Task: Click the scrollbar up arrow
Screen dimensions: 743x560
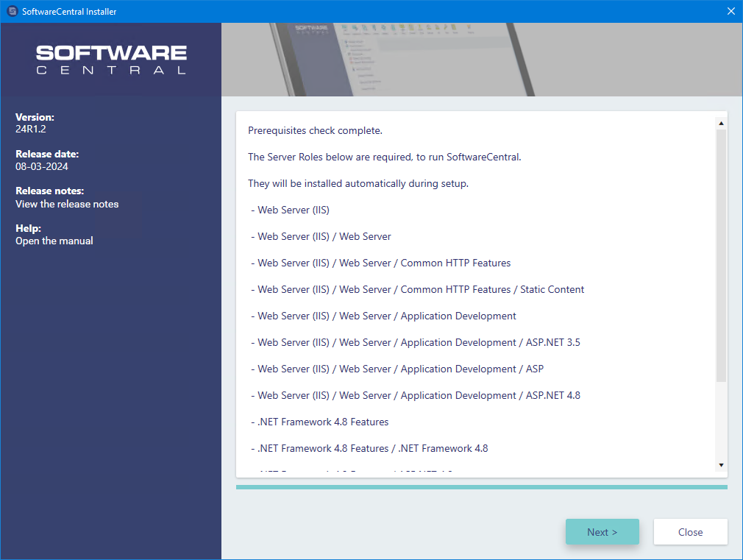Action: 721,123
